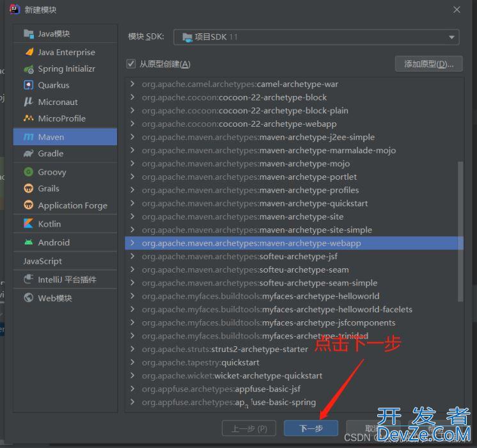The image size is (477, 448).
Task: Click the IntelliJ 平台插件 plug icon
Action: (x=29, y=279)
